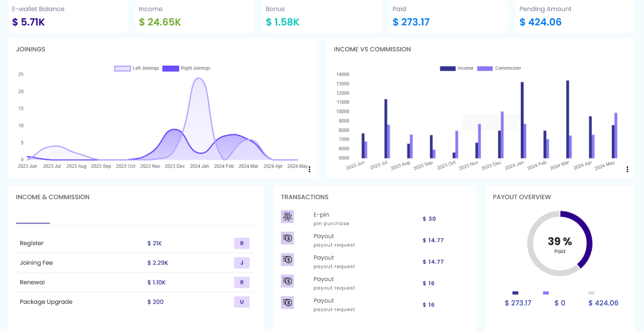Screen dimensions: 644x332
Task: Click the Pending Amount $ 424.06 value
Action: coord(540,22)
